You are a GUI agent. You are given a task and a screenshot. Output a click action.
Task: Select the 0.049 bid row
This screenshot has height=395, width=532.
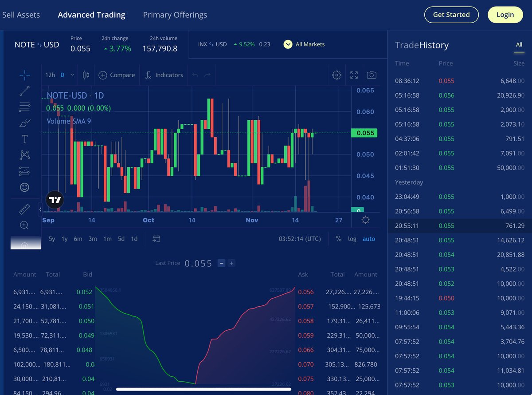(53, 336)
